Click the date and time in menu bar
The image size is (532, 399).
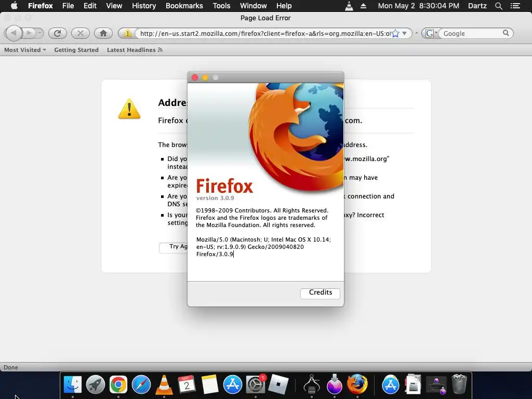pos(419,6)
